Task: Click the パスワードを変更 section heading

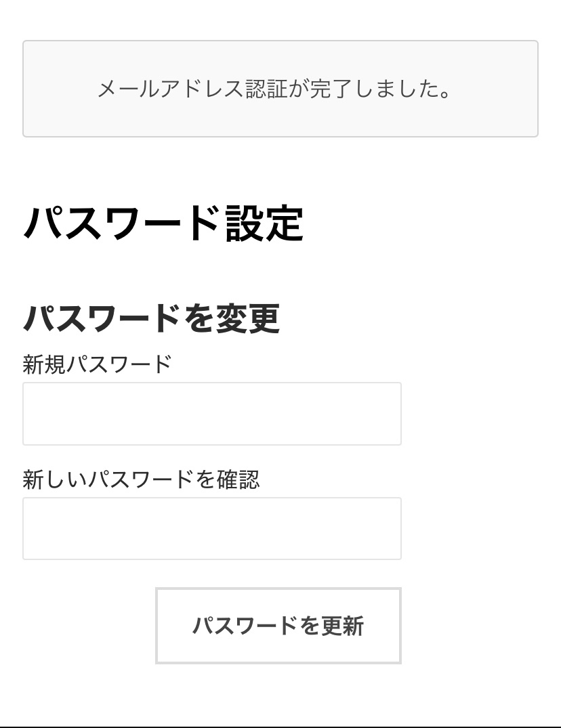Action: pos(152,318)
